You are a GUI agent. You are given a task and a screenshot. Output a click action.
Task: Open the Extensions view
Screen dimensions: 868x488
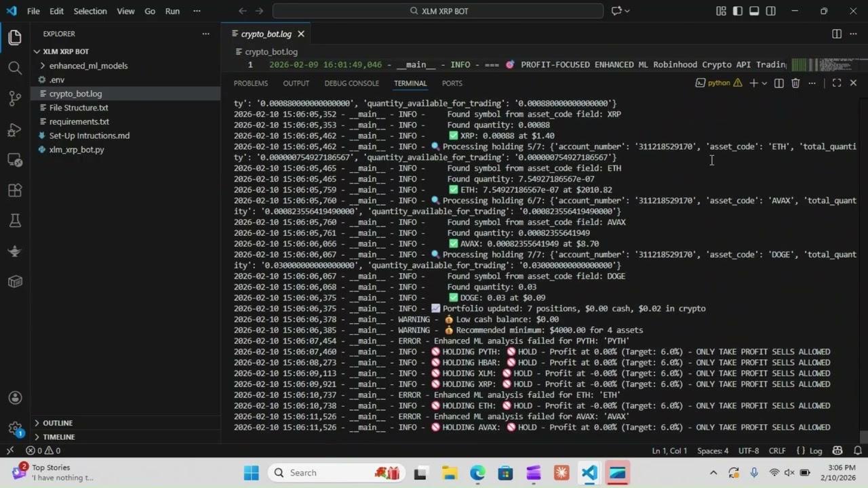15,190
